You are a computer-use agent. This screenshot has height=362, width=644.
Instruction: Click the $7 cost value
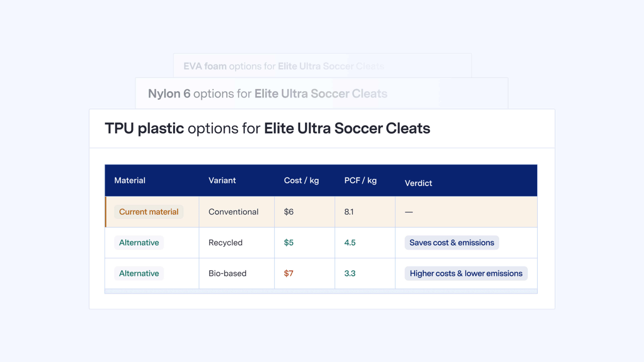coord(288,273)
